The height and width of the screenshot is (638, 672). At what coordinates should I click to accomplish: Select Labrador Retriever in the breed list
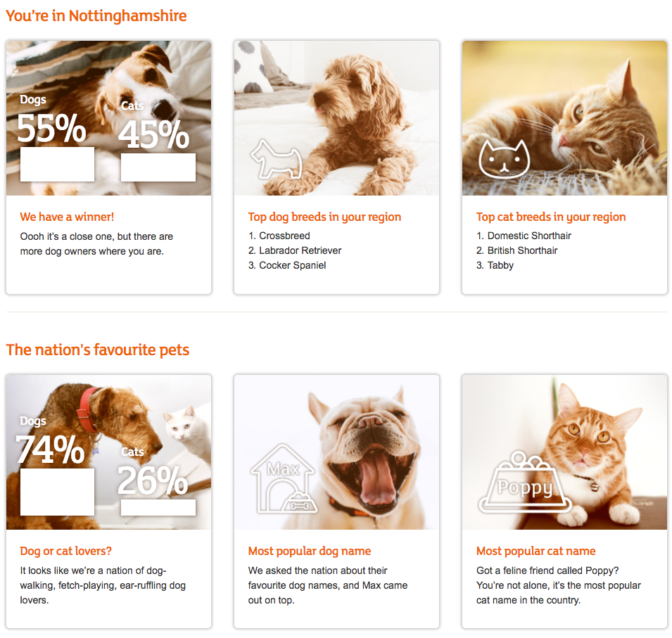point(300,250)
